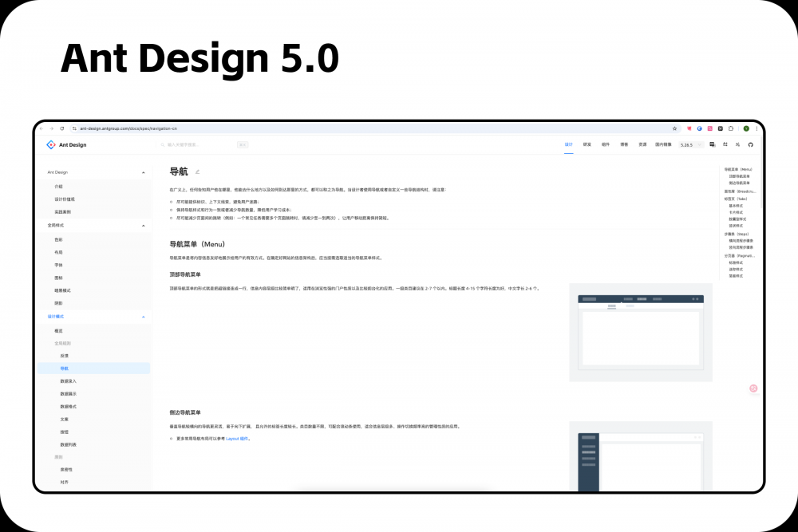Open the 暗黑模式 sidebar item

[62, 291]
